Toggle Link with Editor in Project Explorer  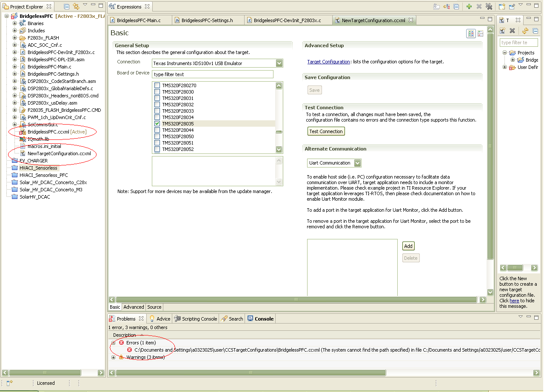(x=76, y=6)
